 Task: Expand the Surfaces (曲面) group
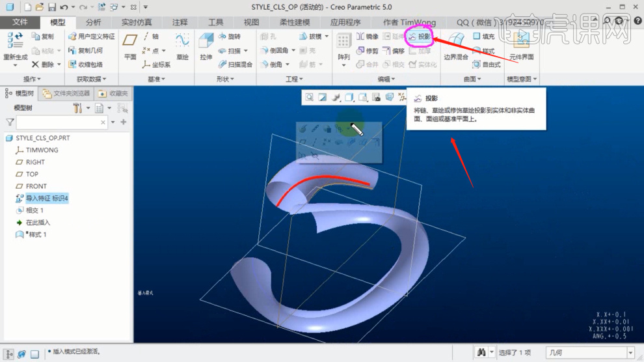point(472,79)
